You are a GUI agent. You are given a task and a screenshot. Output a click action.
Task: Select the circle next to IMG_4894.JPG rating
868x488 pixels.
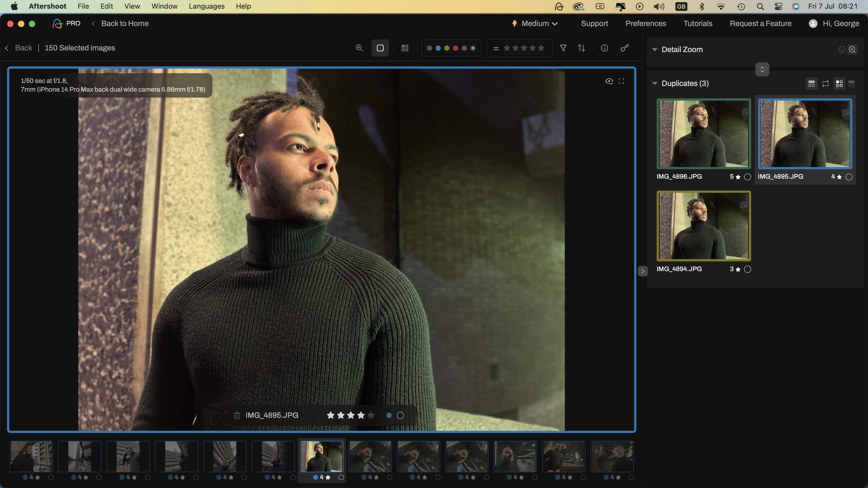tap(747, 269)
